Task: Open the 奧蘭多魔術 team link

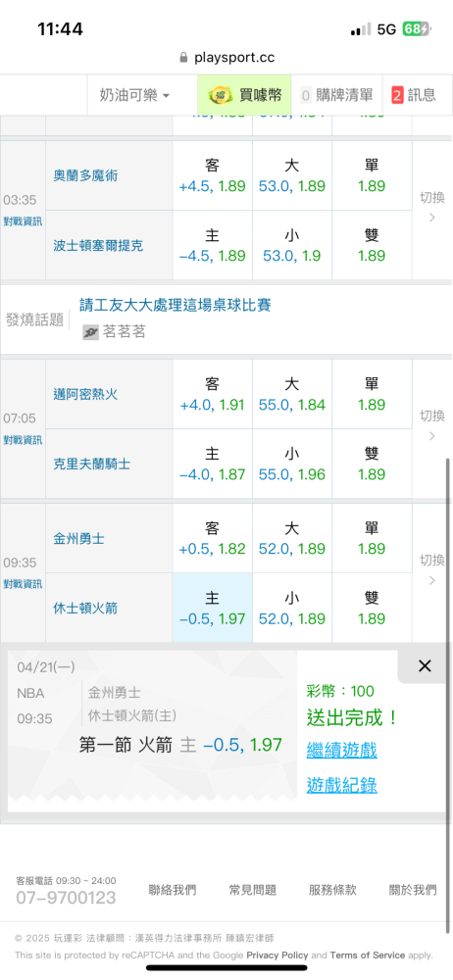Action: tap(85, 175)
